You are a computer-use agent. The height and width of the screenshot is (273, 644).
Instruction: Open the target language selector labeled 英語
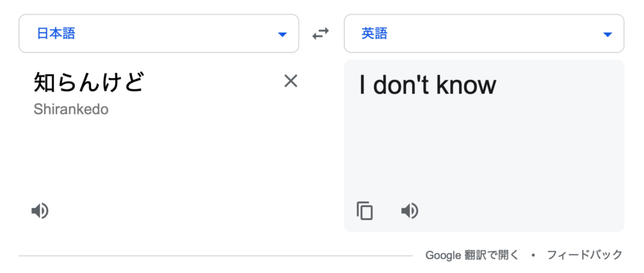coord(484,34)
